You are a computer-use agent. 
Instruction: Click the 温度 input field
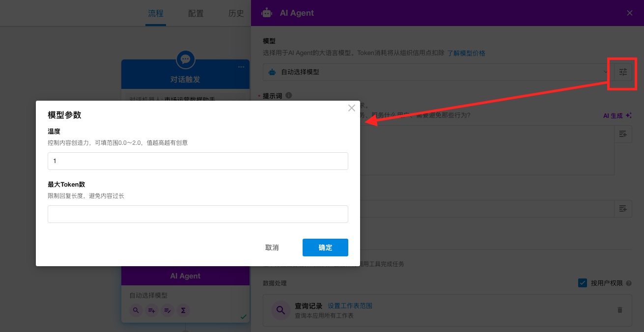[197, 161]
